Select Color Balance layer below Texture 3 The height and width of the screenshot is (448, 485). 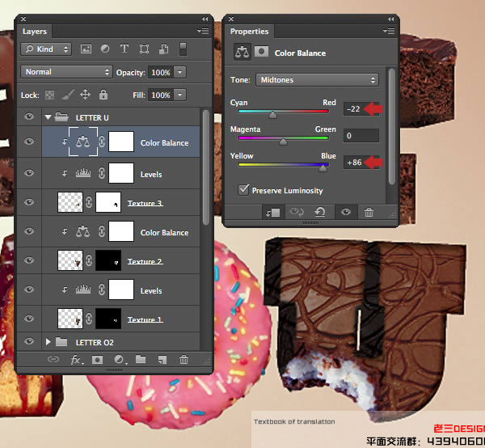click(x=121, y=231)
